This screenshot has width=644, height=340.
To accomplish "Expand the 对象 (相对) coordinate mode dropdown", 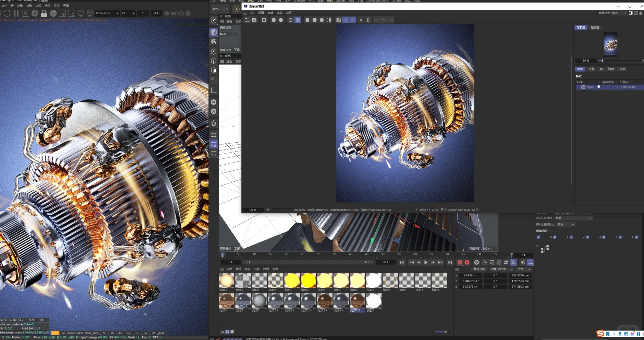I will pyautogui.click(x=502, y=269).
